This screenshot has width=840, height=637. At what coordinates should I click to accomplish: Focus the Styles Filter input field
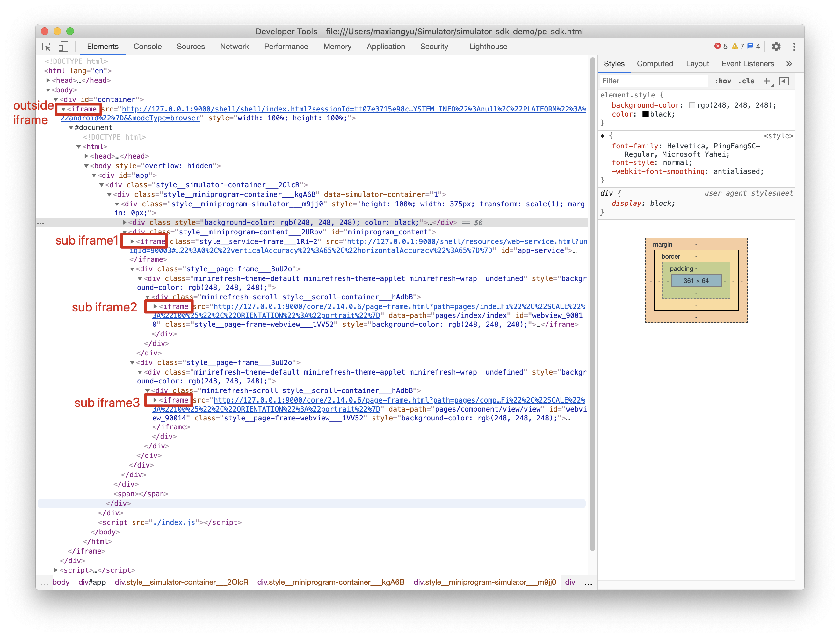[x=654, y=81]
